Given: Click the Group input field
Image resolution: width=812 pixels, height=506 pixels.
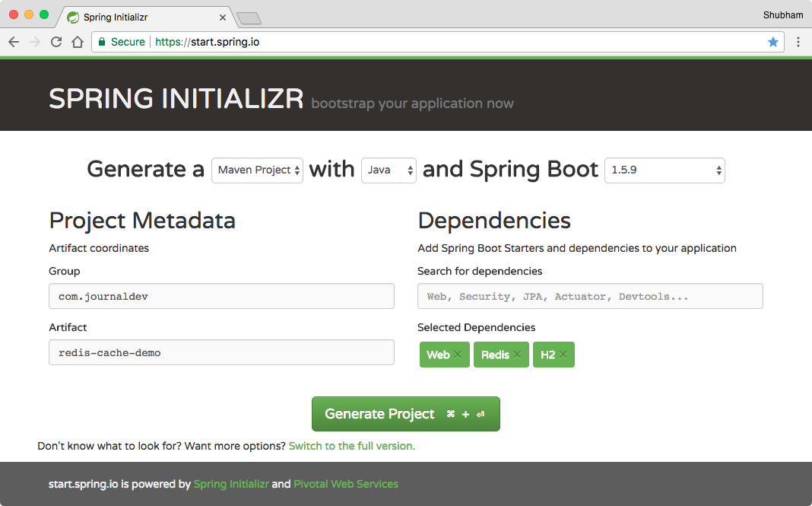Looking at the screenshot, I should [x=222, y=296].
